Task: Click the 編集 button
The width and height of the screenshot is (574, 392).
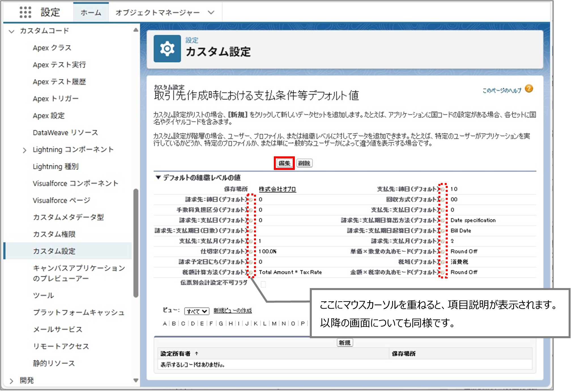Action: (x=284, y=163)
